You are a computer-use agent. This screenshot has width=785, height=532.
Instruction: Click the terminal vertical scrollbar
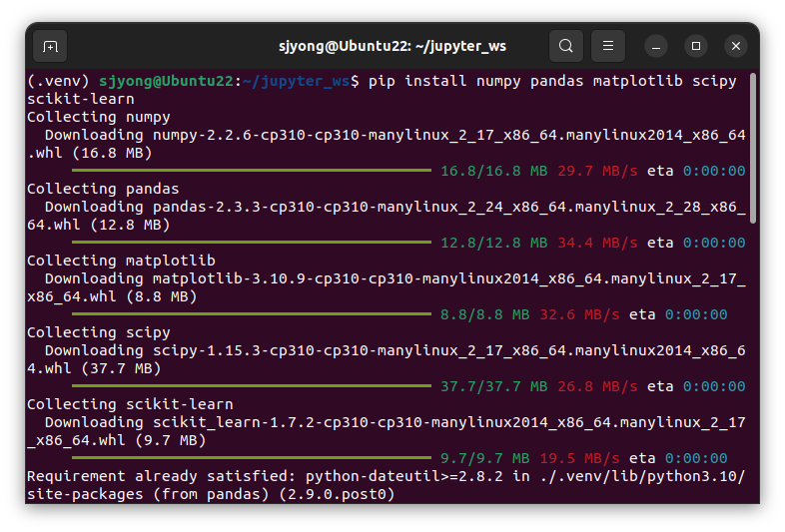pyautogui.click(x=752, y=148)
